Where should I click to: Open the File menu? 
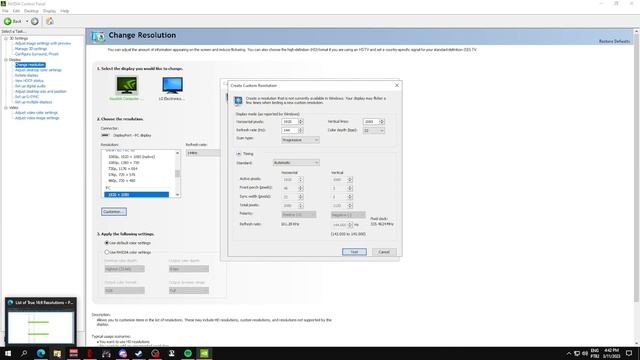tap(5, 11)
